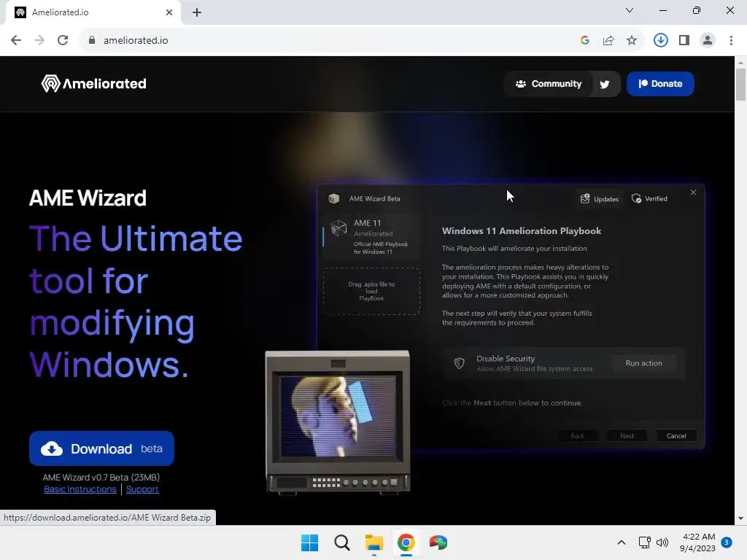Open tab search chevron

(x=630, y=10)
